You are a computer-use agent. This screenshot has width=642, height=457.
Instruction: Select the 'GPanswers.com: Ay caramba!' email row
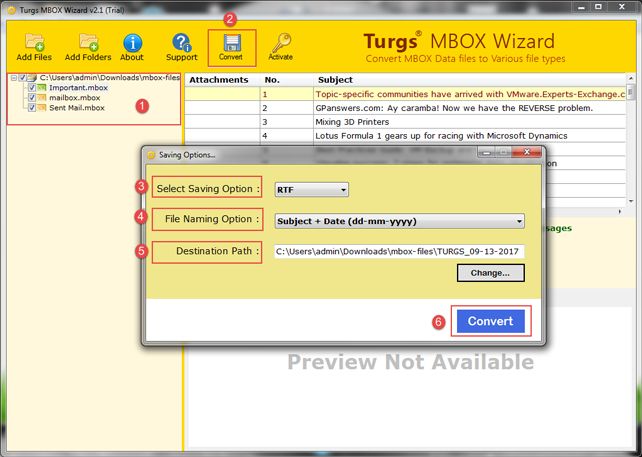click(405, 108)
